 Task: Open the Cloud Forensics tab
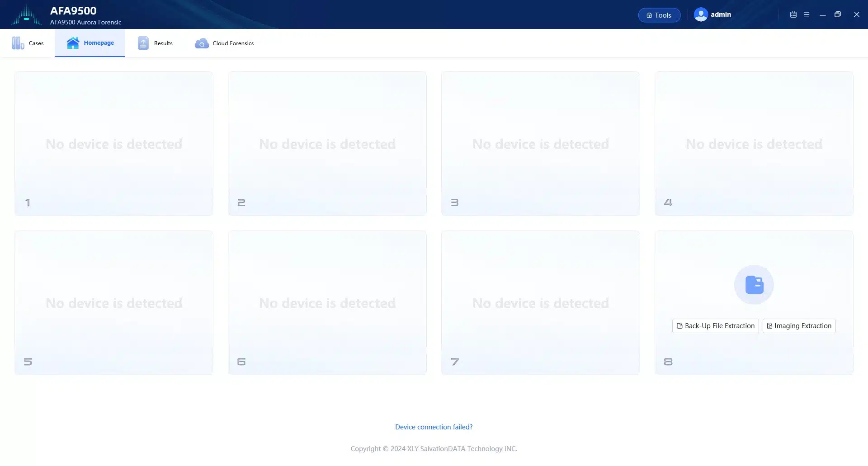point(224,43)
